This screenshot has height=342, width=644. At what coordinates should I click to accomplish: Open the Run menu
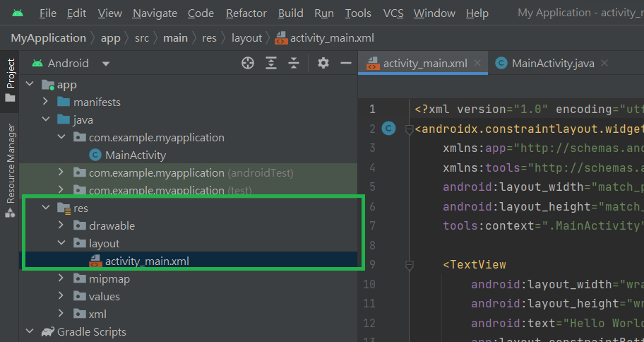click(324, 13)
